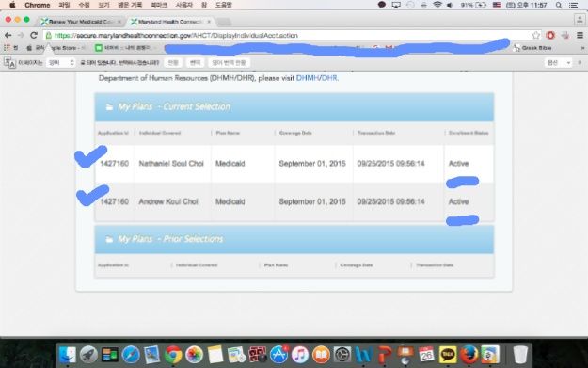Open Photos from the Dock
This screenshot has height=368, width=588.
click(194, 355)
